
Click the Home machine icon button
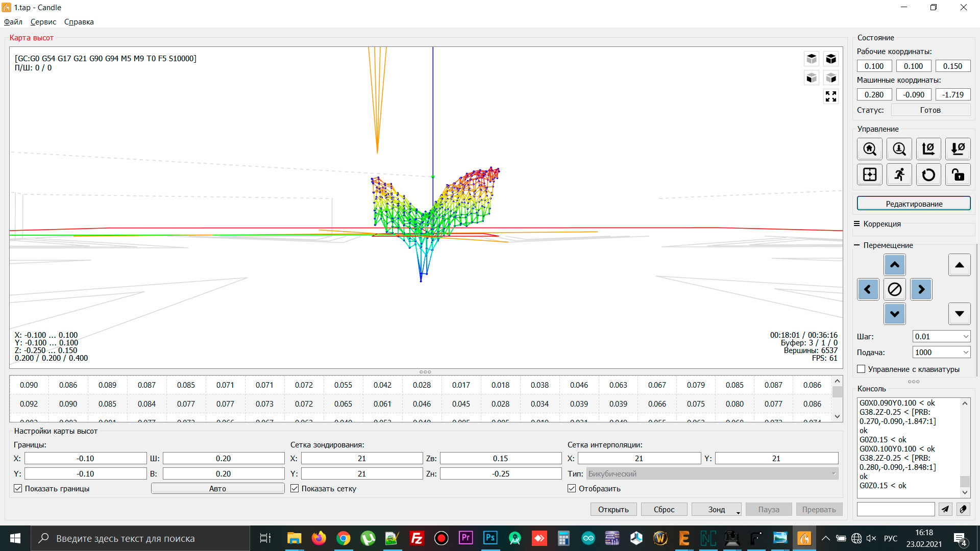coord(870,149)
